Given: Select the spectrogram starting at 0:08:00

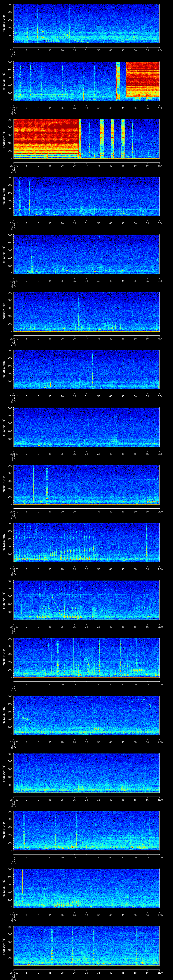Looking at the screenshot, I should (x=87, y=427).
